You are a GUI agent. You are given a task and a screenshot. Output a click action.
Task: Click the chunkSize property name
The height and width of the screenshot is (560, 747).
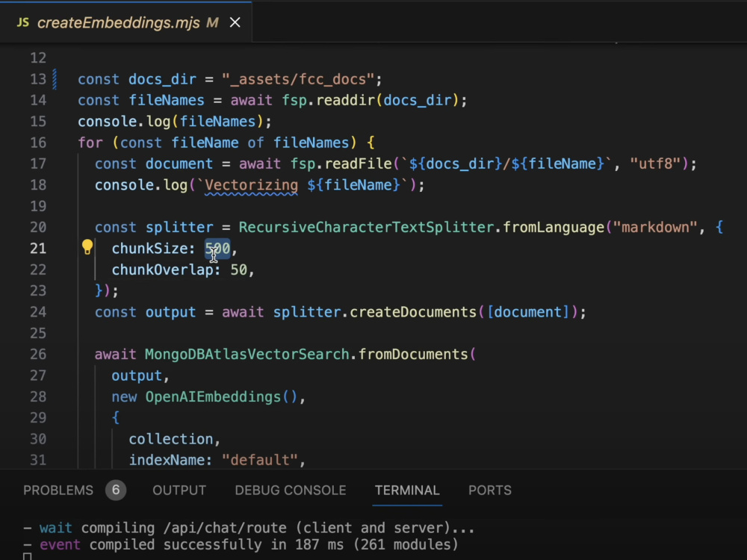[x=149, y=248]
